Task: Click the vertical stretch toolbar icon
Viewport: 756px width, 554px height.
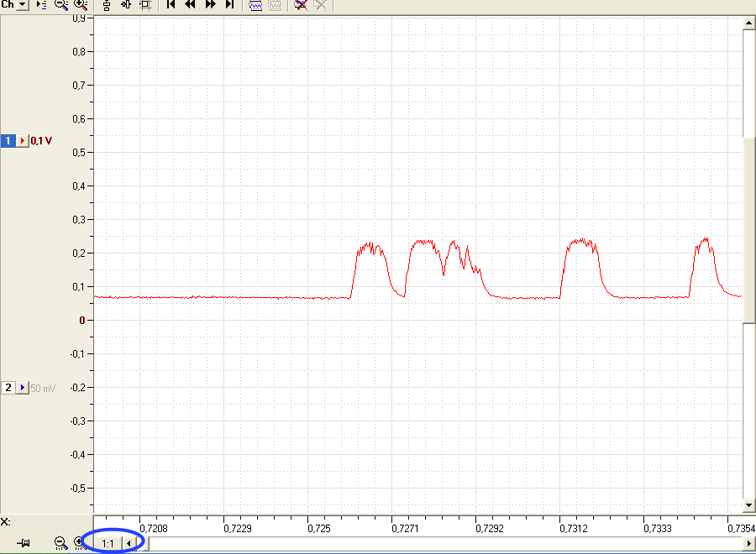Action: tap(107, 5)
